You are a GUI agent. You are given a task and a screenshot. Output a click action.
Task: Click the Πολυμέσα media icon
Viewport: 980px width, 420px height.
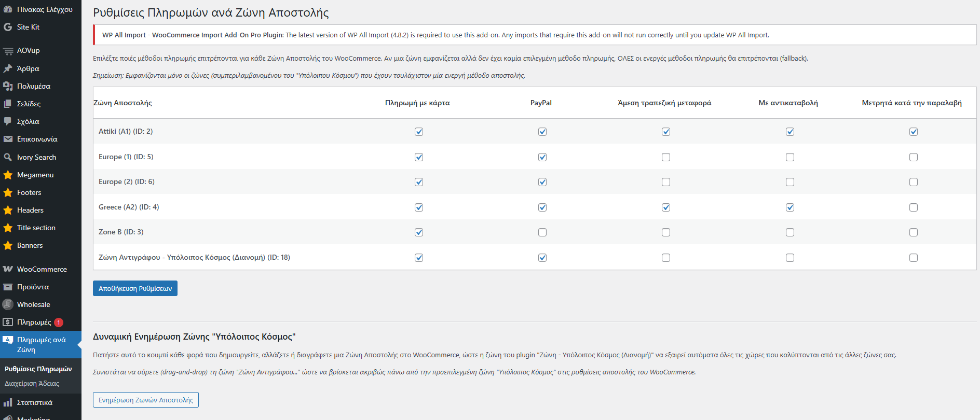(x=8, y=86)
